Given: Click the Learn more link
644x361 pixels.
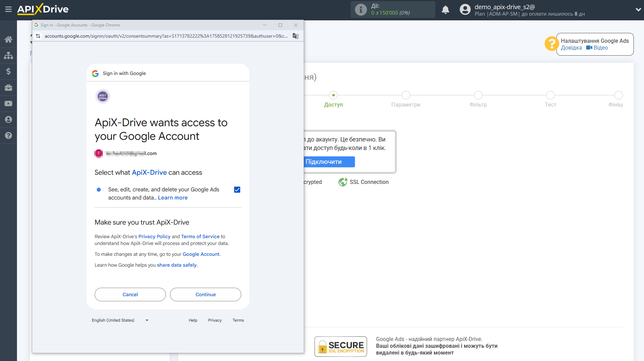Looking at the screenshot, I should 173,198.
